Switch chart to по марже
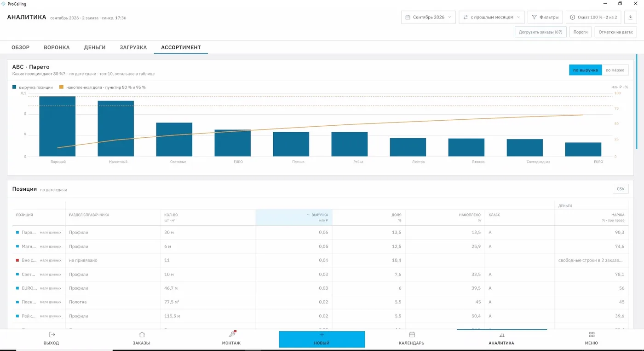Image resolution: width=644 pixels, height=351 pixels. [x=615, y=70]
